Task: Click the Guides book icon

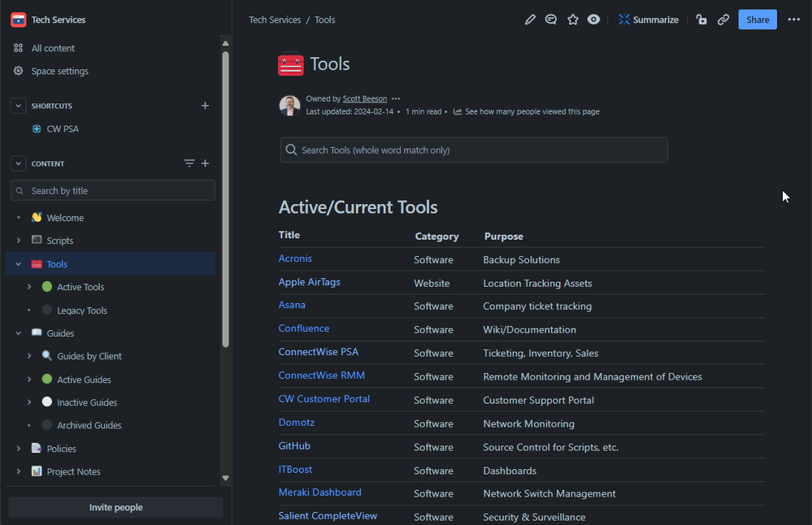Action: tap(37, 332)
